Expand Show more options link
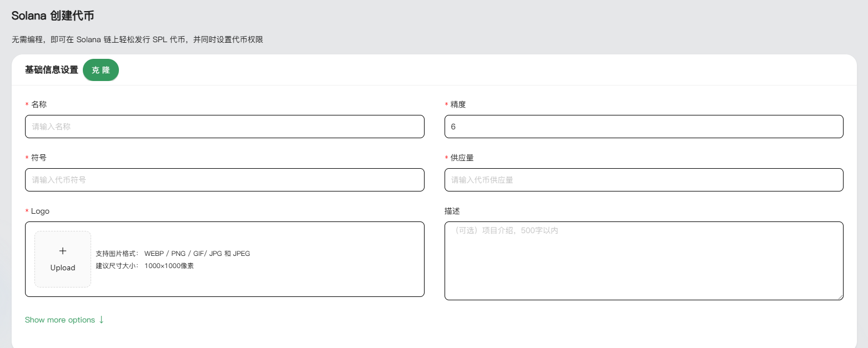 [x=64, y=320]
